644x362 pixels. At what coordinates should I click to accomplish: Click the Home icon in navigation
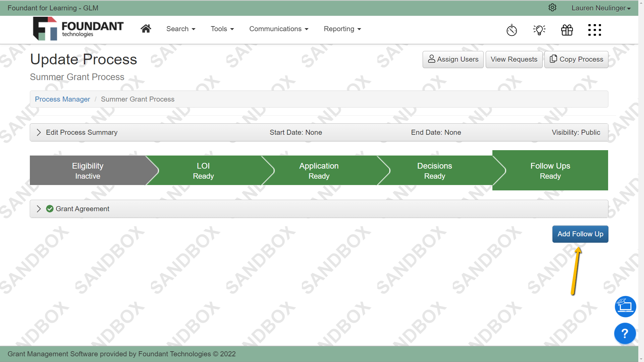click(x=146, y=28)
